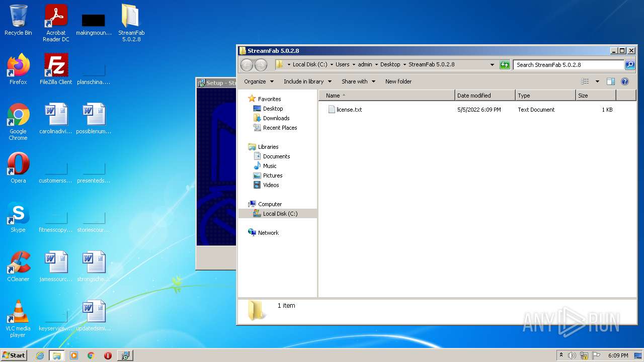The width and height of the screenshot is (644, 362).
Task: Click the volume speaker tray icon
Action: pyautogui.click(x=572, y=355)
